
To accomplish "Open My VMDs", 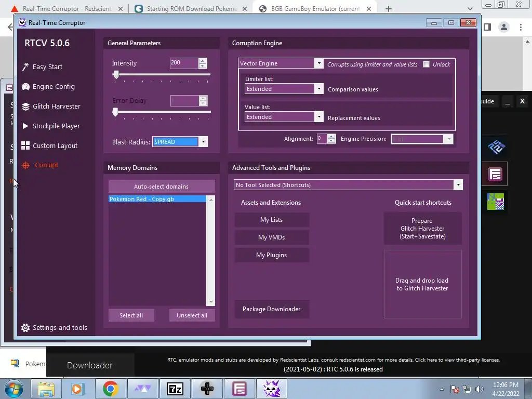I will 271,237.
